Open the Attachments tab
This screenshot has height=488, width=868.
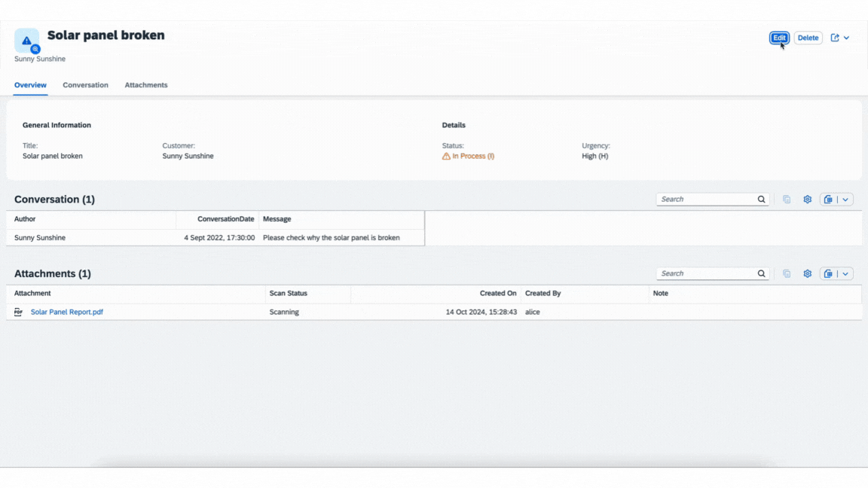(146, 85)
